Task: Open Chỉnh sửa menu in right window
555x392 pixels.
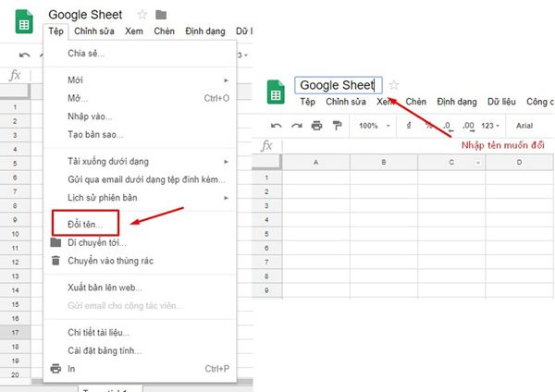Action: 346,102
